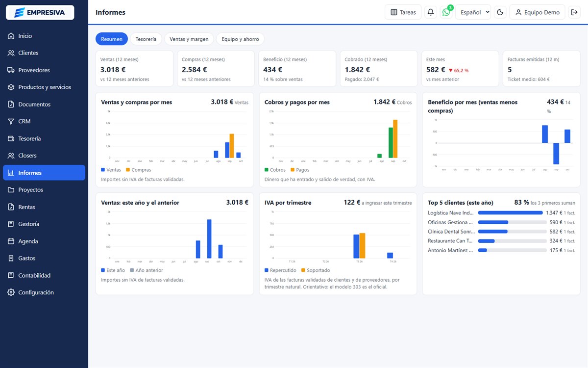
Task: Click the Este mes summary card
Action: pyautogui.click(x=460, y=69)
